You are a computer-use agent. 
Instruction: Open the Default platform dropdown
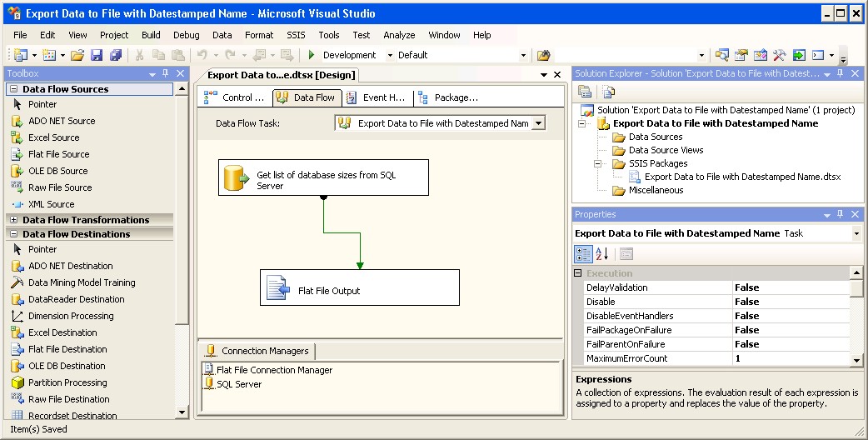pos(523,55)
